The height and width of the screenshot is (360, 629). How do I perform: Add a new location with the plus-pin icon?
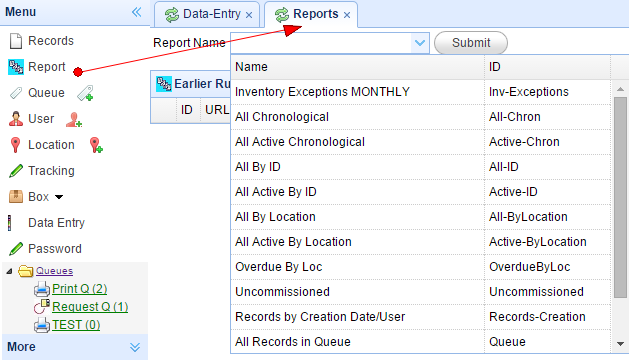coord(96,145)
